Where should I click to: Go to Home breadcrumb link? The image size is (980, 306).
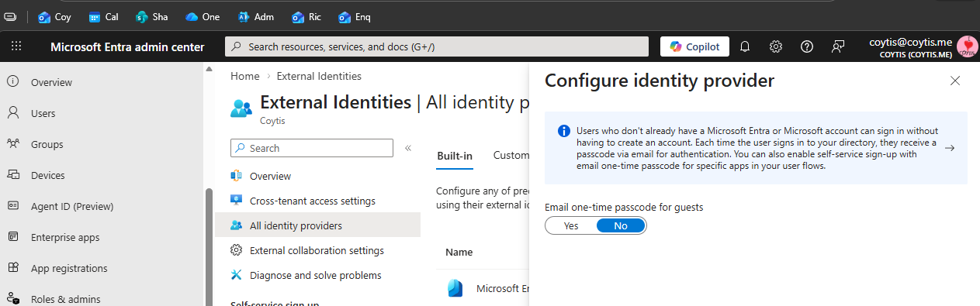pos(244,76)
